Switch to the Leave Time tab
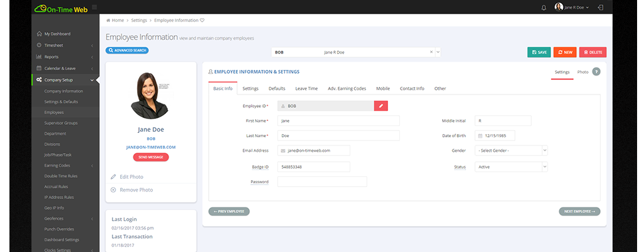Viewport: 644px width, 252px height. 306,89
